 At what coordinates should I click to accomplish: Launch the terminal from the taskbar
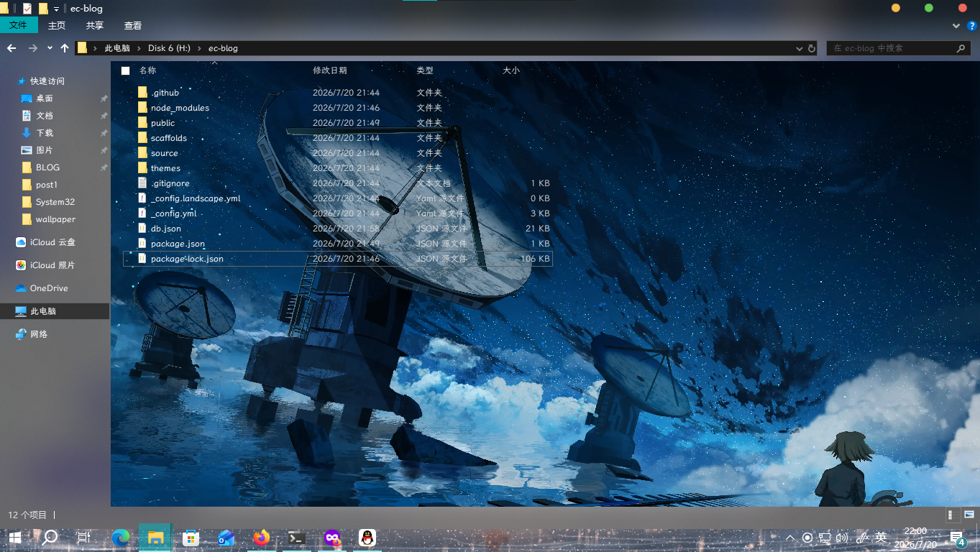(296, 537)
